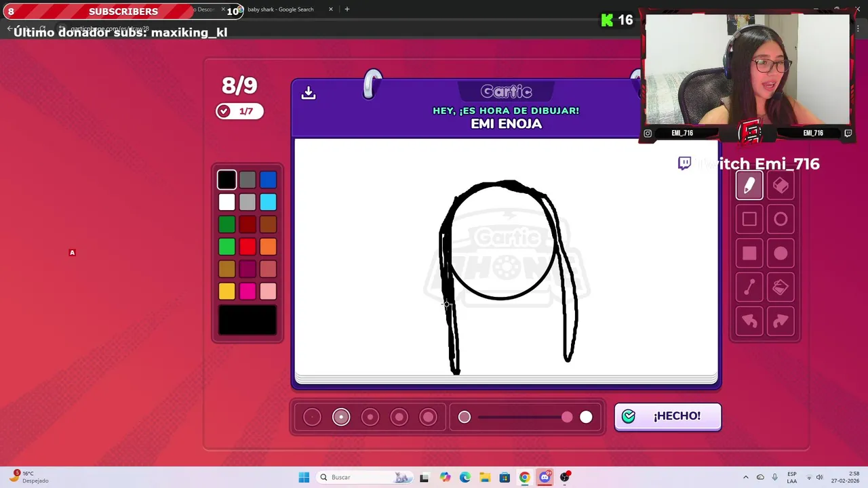Open Microsoft Edge from the taskbar

tap(465, 477)
